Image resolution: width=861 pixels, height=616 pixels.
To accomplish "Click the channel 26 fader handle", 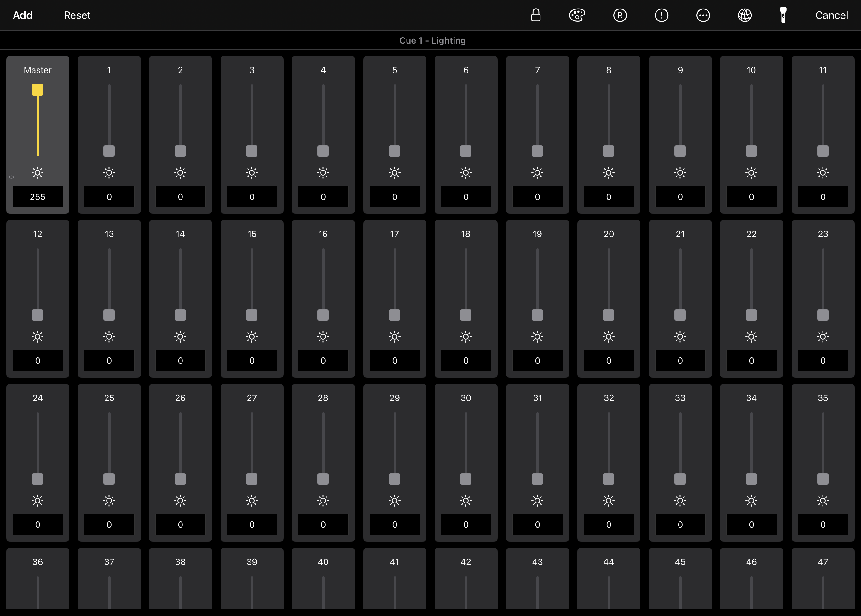I will click(x=181, y=479).
